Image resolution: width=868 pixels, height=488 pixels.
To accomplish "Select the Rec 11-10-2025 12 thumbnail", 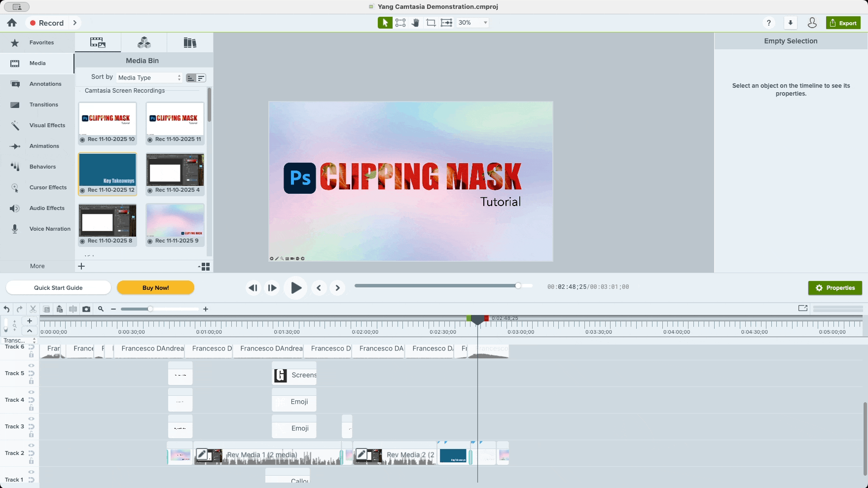I will click(108, 174).
